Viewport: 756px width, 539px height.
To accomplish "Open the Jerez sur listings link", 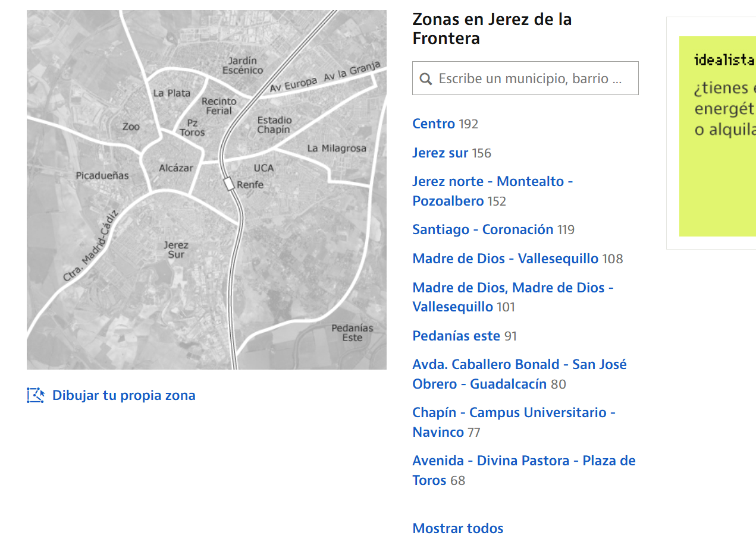I will [440, 153].
